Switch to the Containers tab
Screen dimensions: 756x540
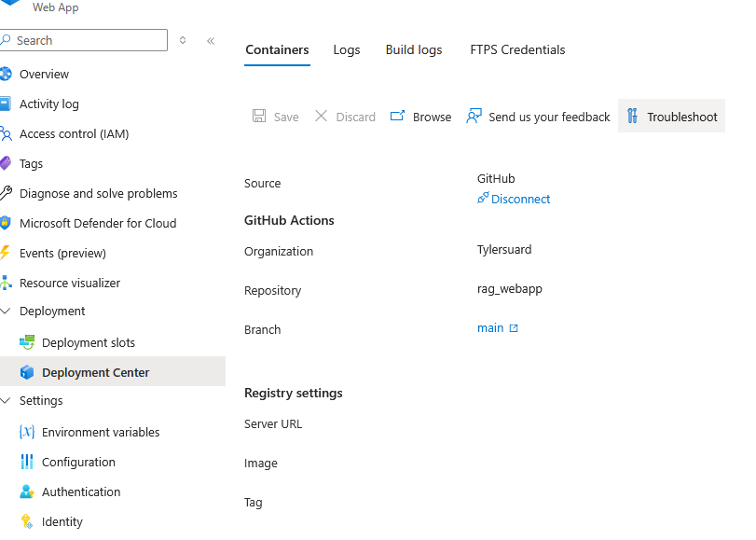click(x=277, y=49)
